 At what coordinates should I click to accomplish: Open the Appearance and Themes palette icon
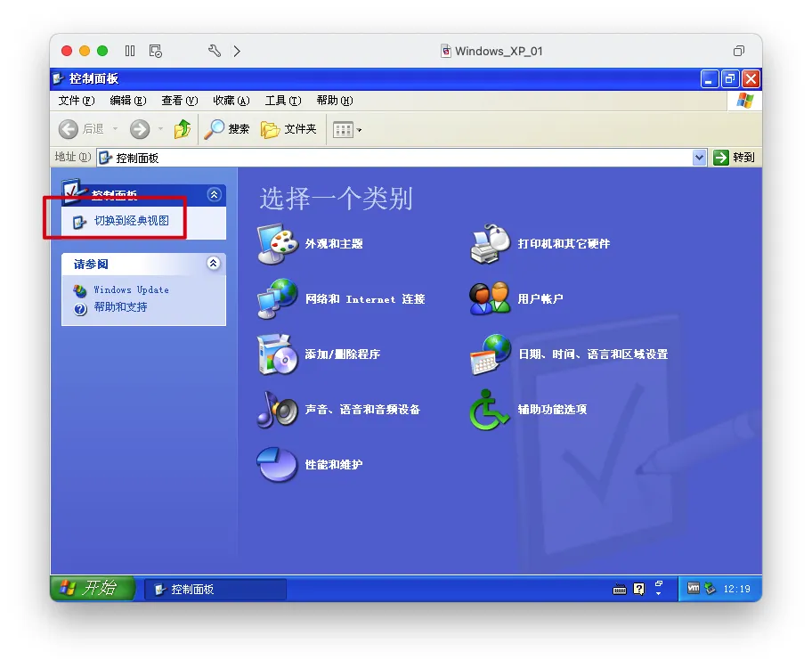point(278,243)
